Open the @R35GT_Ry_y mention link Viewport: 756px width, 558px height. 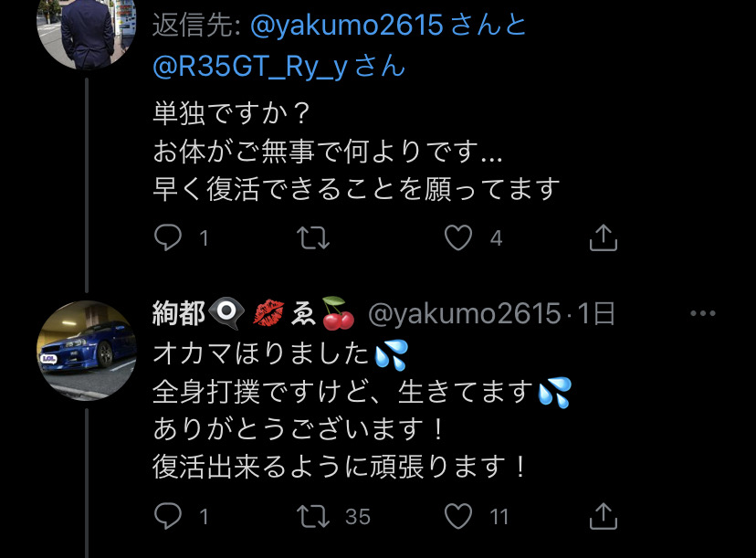click(x=250, y=66)
